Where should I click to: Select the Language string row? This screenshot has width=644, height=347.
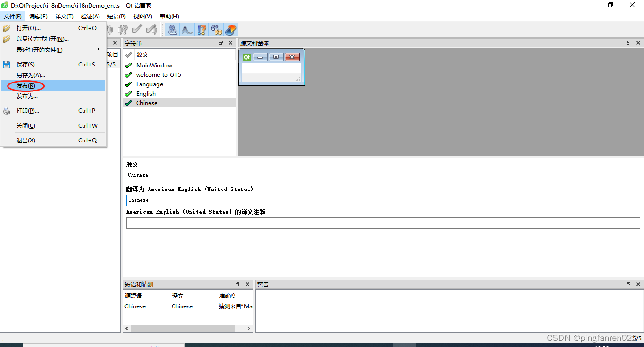tap(179, 84)
